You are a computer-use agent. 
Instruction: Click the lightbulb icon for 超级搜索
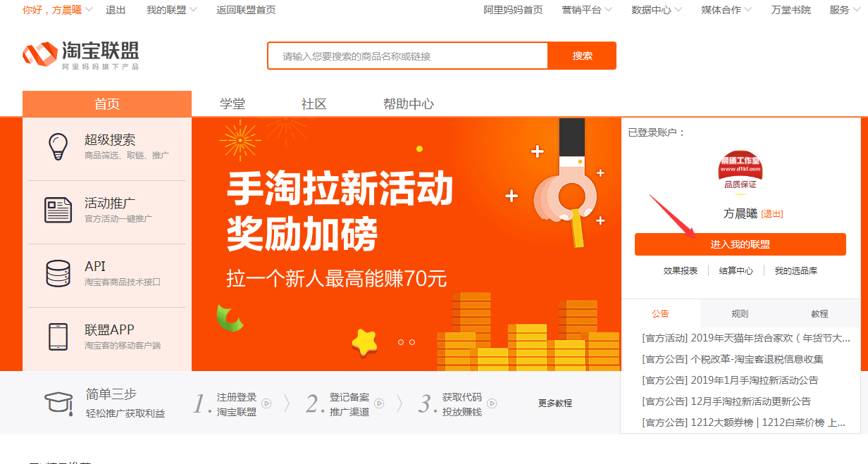point(58,146)
